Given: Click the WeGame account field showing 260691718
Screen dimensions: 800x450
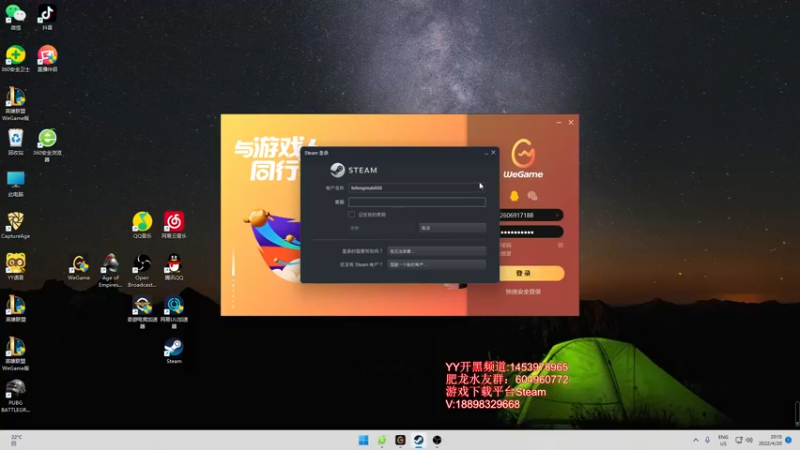Looking at the screenshot, I should coord(531,215).
